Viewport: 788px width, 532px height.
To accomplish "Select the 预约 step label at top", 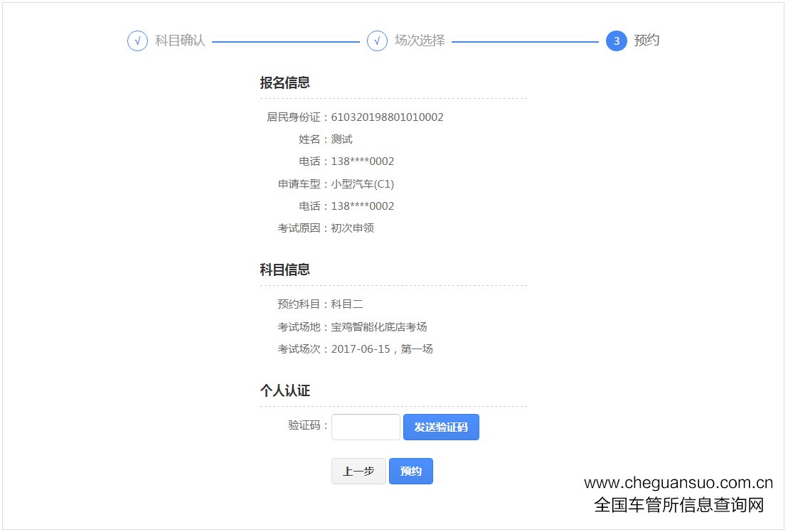I will (646, 41).
